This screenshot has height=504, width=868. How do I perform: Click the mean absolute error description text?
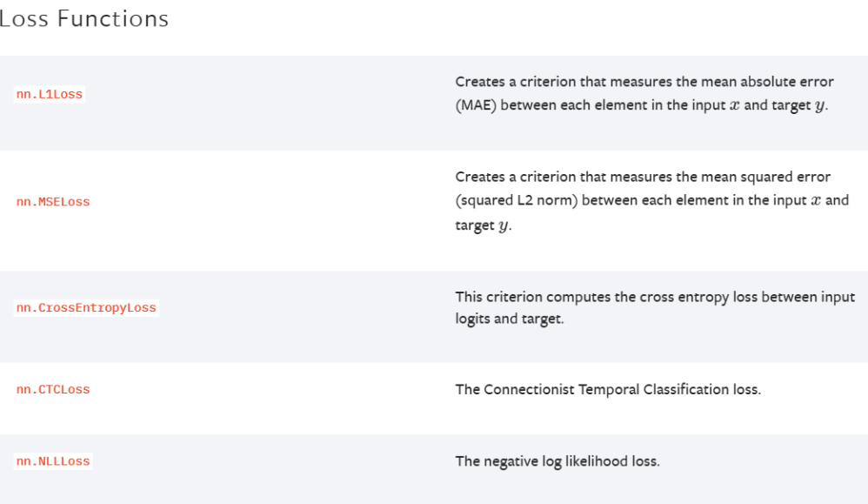point(644,94)
